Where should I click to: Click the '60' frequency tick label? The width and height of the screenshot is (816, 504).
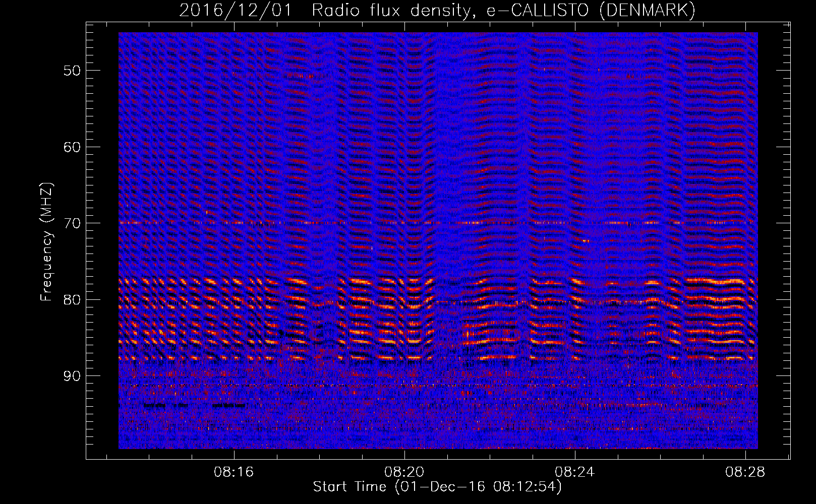(x=72, y=147)
